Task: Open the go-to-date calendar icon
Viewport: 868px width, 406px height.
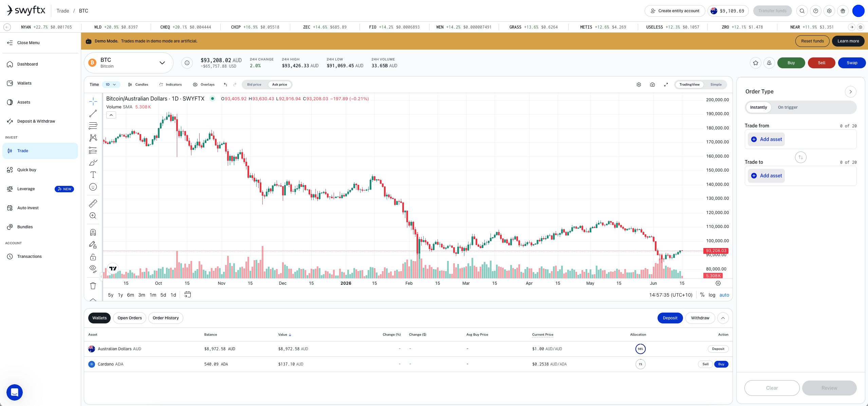Action: (187, 295)
